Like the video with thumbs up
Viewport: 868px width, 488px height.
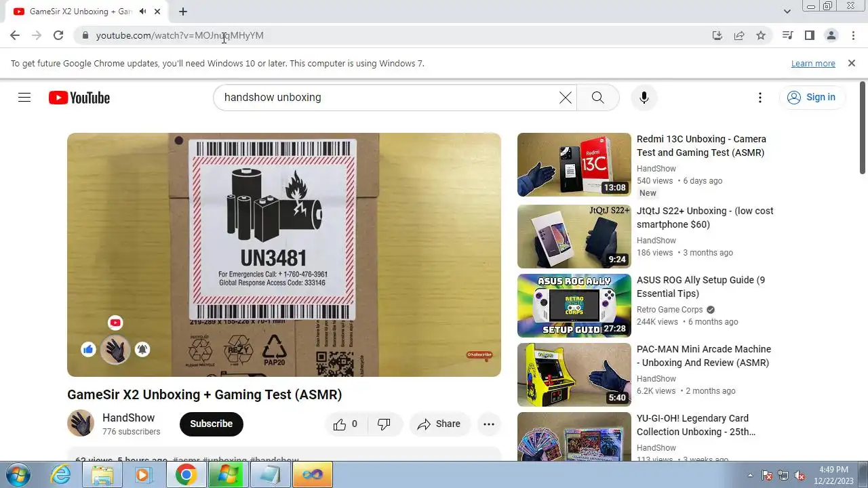pyautogui.click(x=344, y=424)
